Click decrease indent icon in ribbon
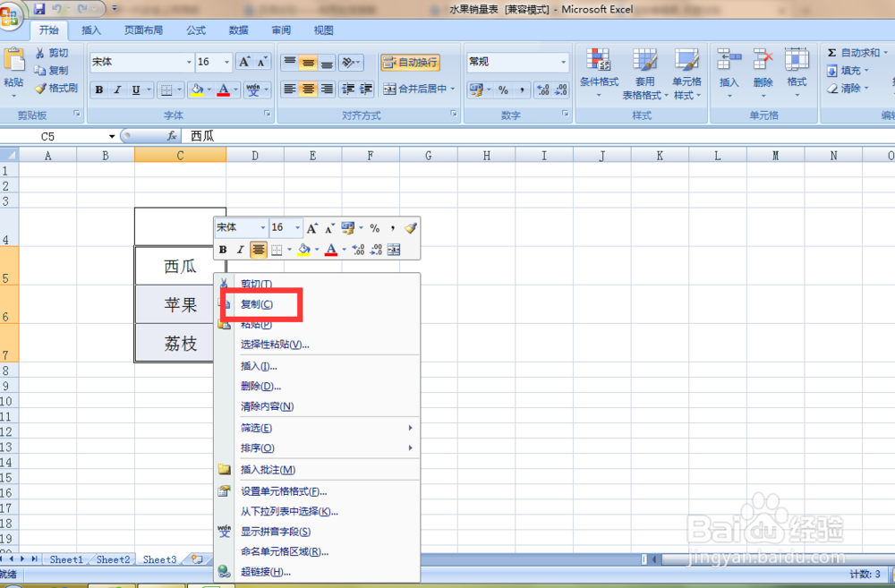The image size is (895, 588). coord(347,89)
